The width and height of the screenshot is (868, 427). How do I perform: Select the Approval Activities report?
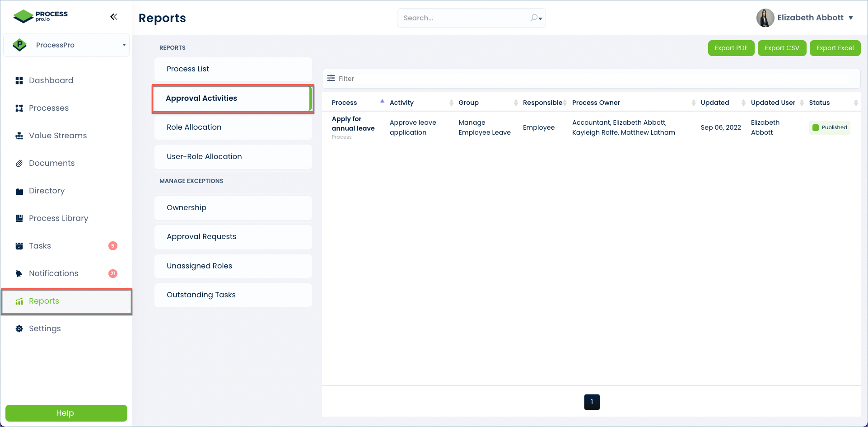[x=233, y=99]
